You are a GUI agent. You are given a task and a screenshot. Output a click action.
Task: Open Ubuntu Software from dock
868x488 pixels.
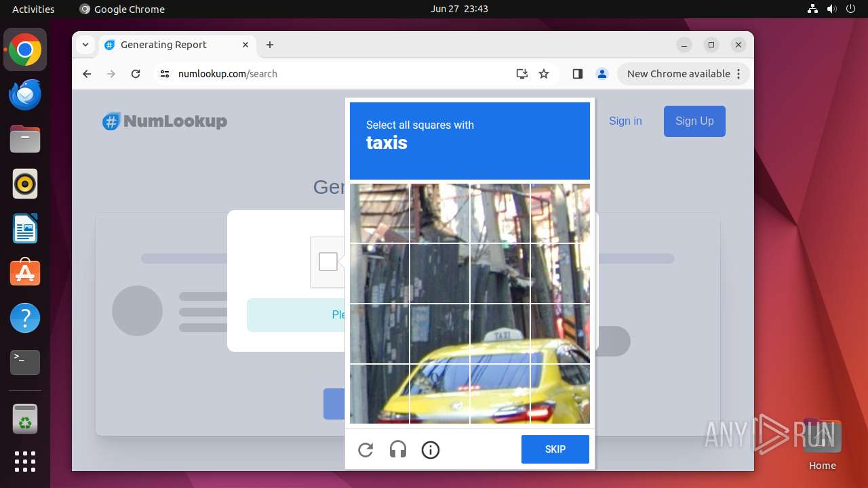click(x=25, y=273)
